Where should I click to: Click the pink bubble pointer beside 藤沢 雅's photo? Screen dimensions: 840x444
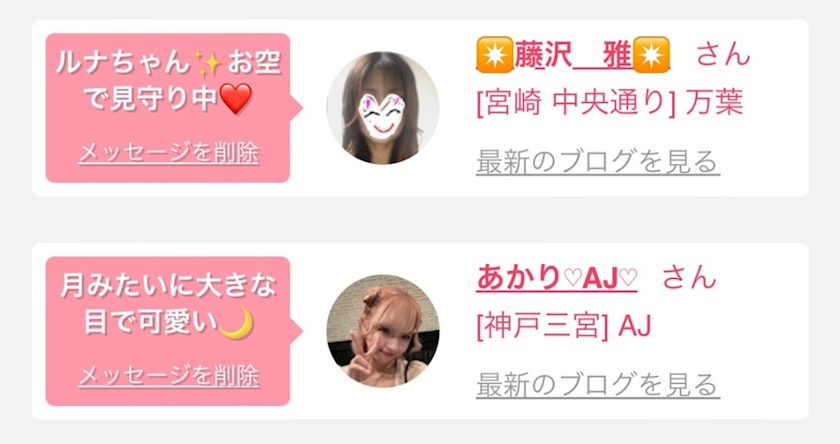click(296, 108)
